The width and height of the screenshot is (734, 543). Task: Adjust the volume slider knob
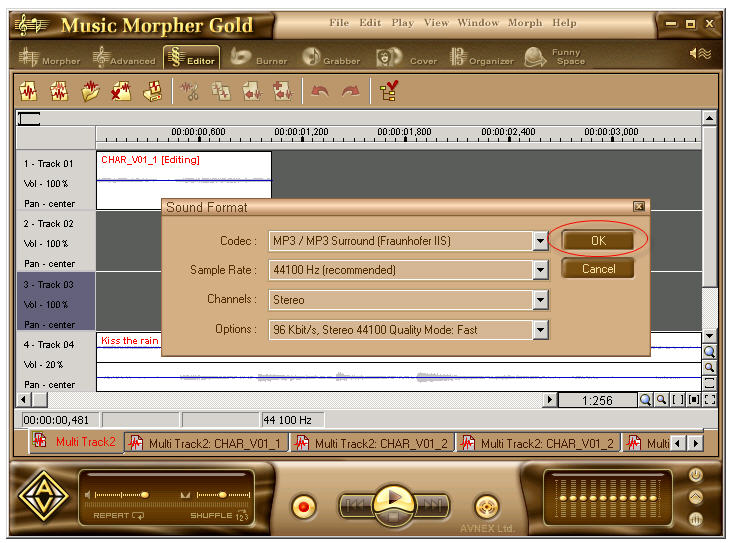(145, 495)
